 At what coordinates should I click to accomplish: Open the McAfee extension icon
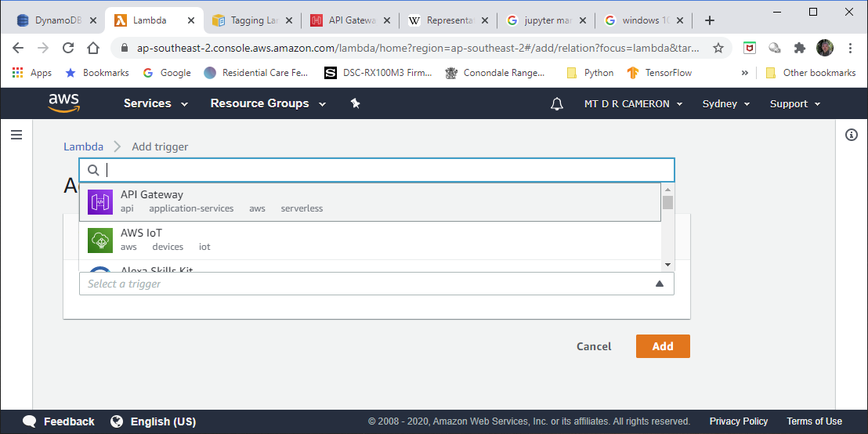[x=750, y=48]
